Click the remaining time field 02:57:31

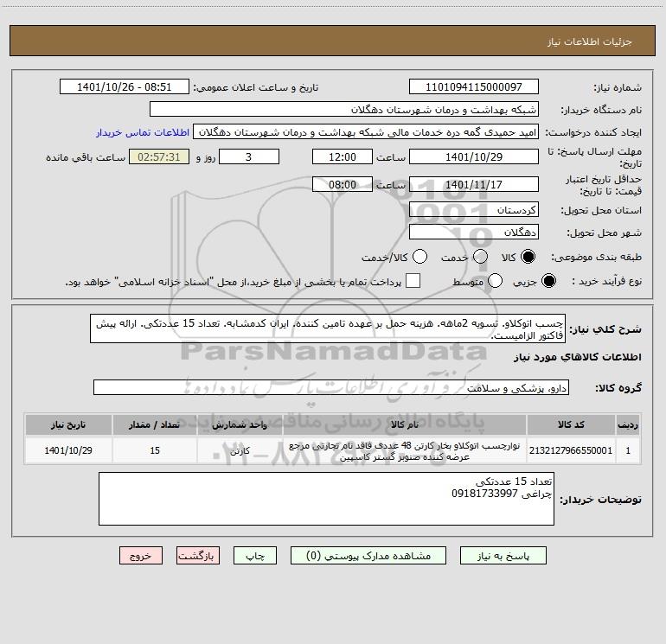click(159, 156)
